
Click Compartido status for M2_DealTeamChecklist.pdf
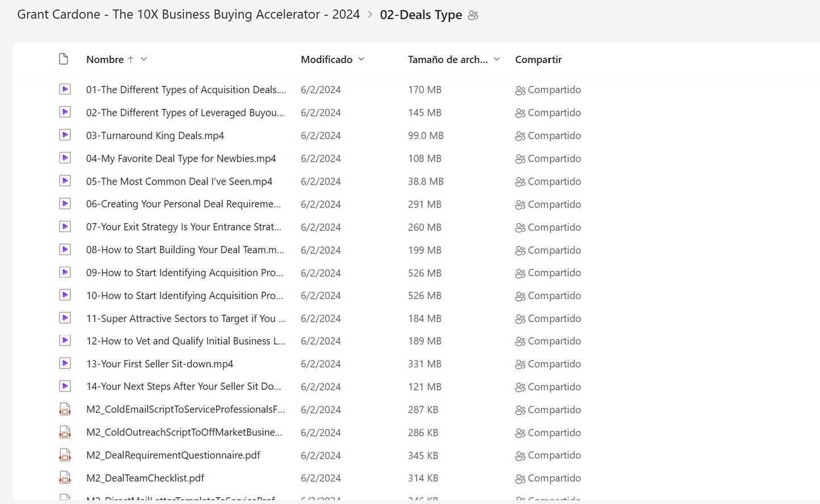pos(554,478)
